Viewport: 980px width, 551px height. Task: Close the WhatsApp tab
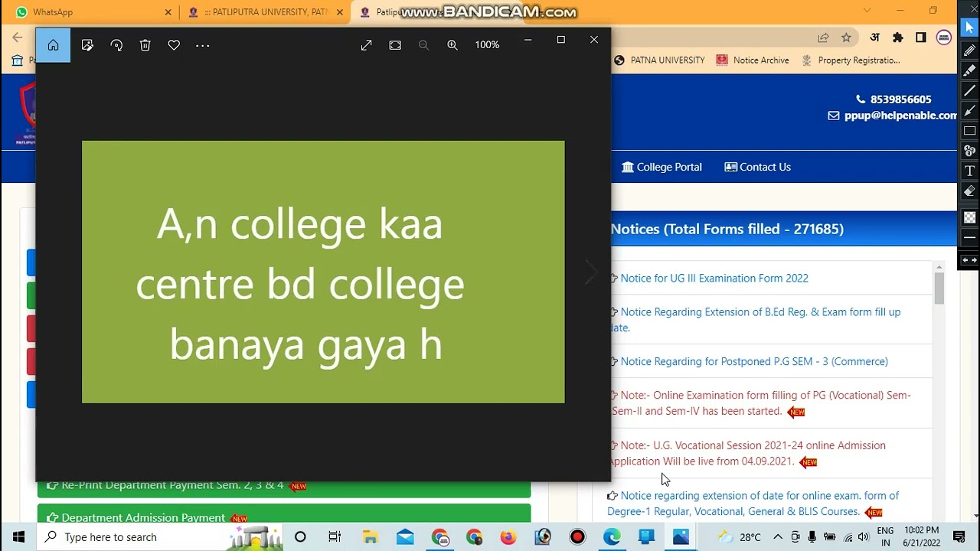point(168,12)
